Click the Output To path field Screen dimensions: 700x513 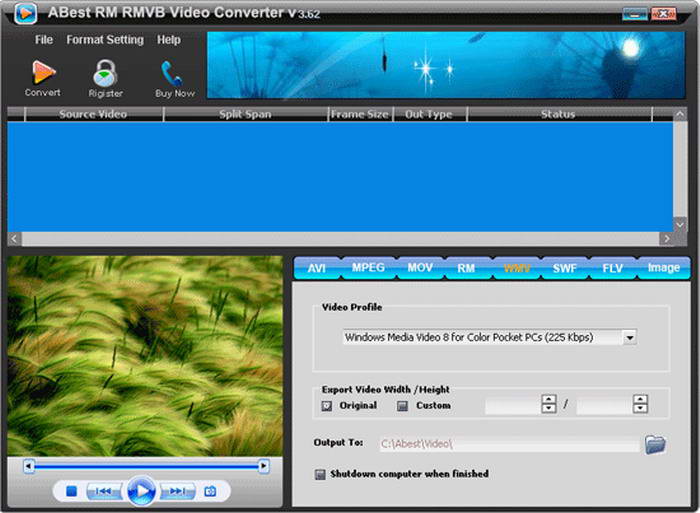point(509,444)
